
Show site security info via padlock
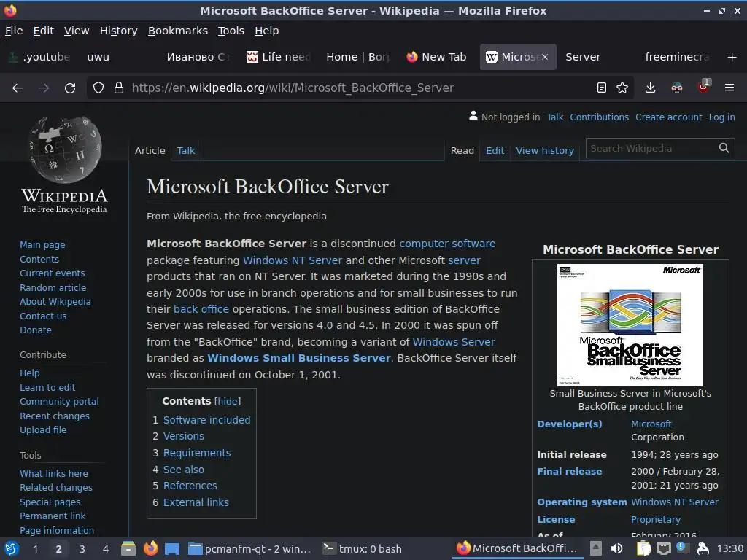point(119,87)
